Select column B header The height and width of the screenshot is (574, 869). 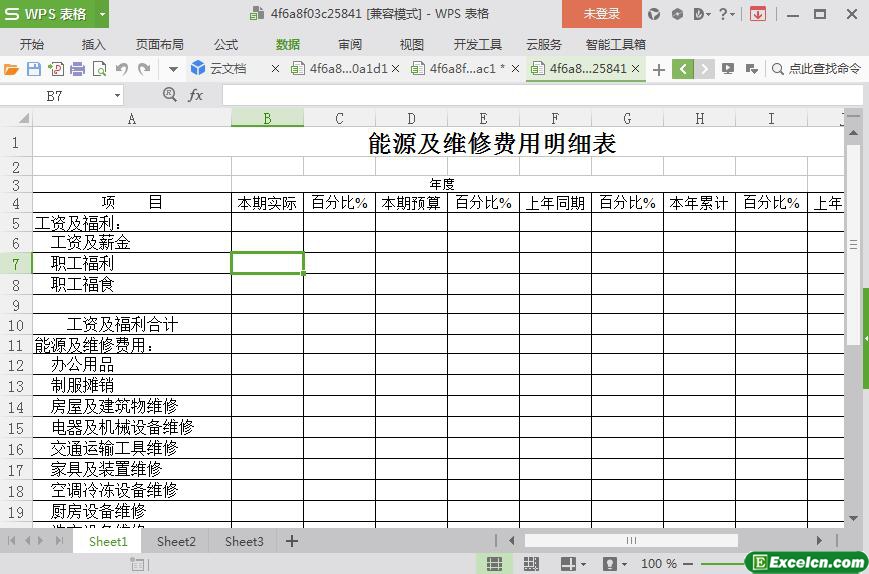267,118
